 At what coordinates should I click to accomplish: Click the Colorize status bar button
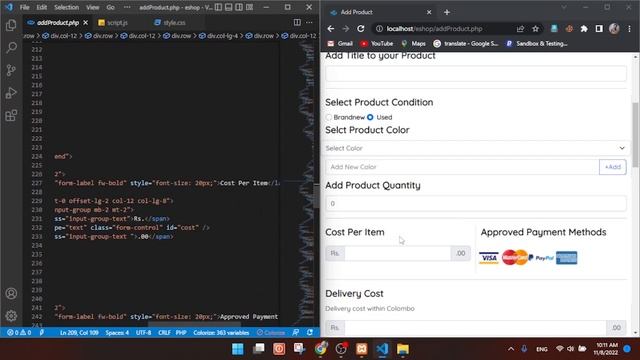(271, 333)
